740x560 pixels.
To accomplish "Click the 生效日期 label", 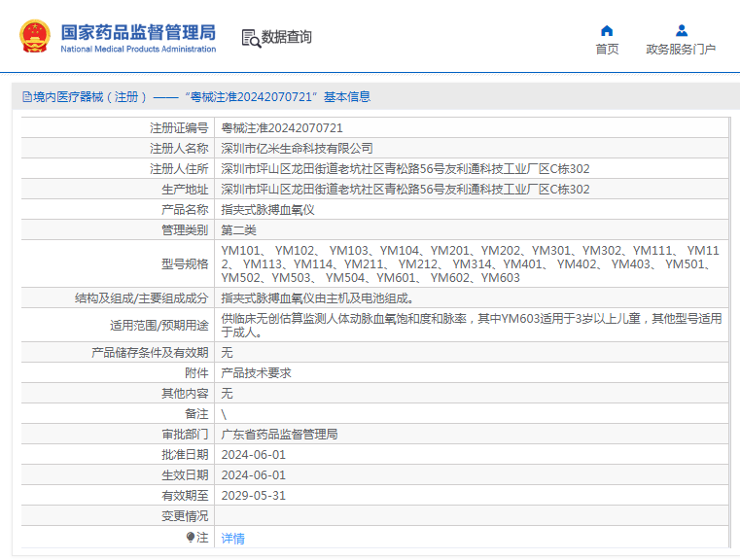I will [185, 475].
